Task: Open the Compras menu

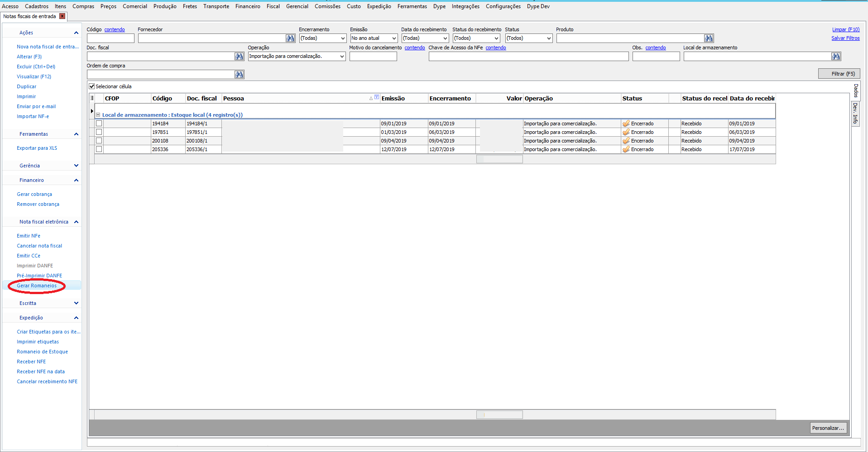Action: point(83,6)
